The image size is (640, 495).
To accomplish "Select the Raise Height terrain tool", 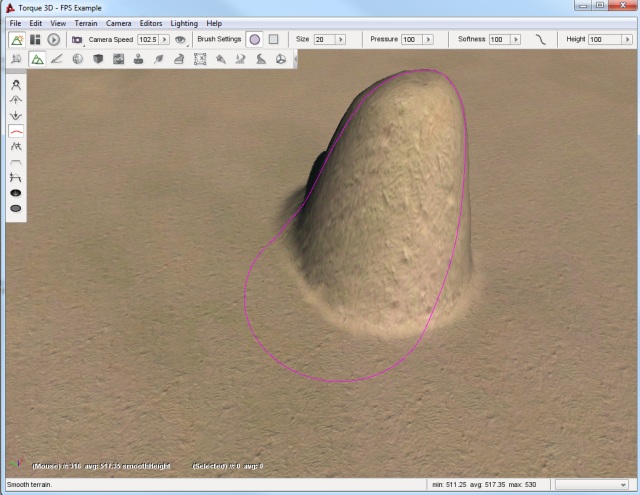I will click(16, 100).
